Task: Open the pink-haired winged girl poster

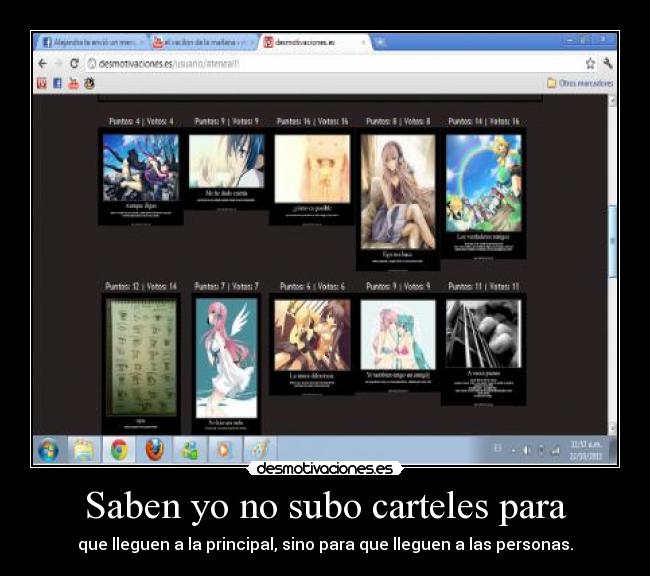Action: tap(226, 364)
